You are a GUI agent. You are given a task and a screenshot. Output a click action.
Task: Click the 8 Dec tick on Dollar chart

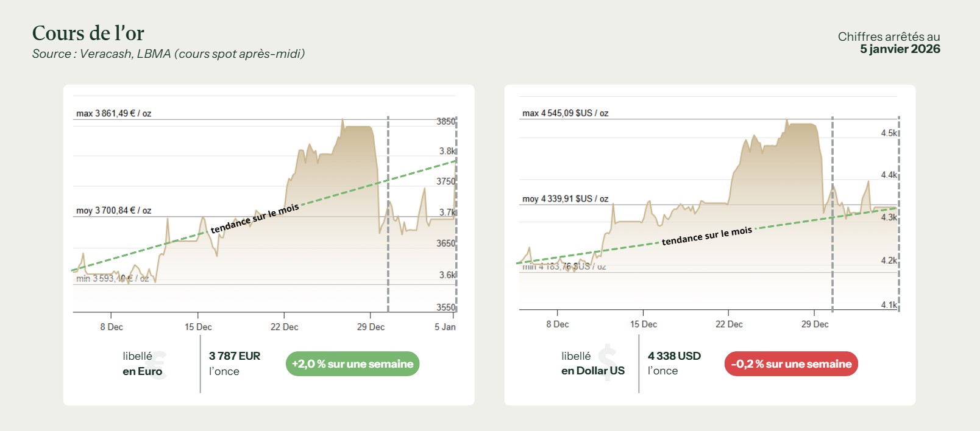pos(557,324)
